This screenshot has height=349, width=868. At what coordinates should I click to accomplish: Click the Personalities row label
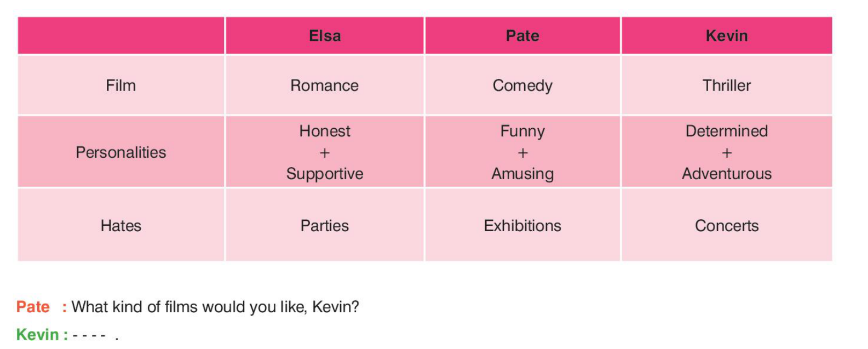point(121,152)
